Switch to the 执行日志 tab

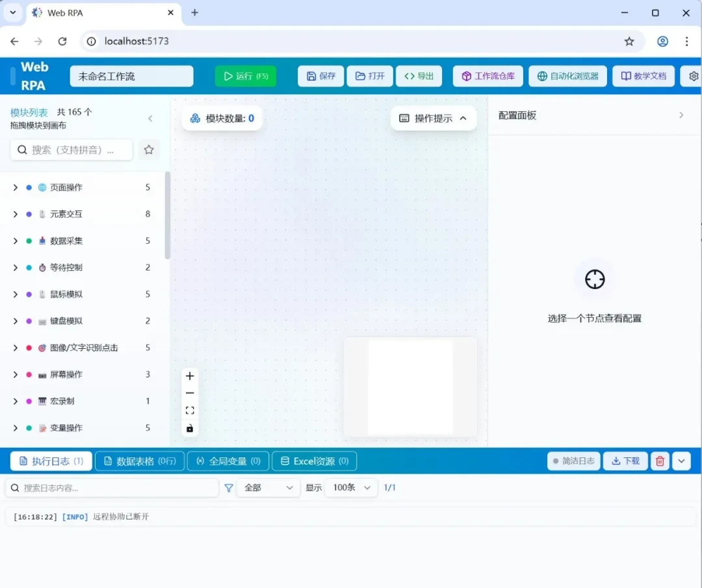(x=51, y=461)
